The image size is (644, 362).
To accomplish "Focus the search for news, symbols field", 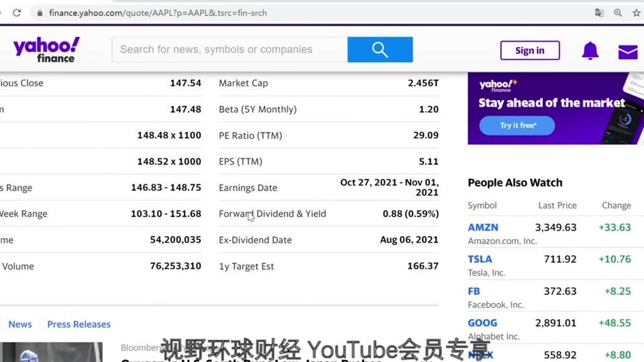I will 229,50.
